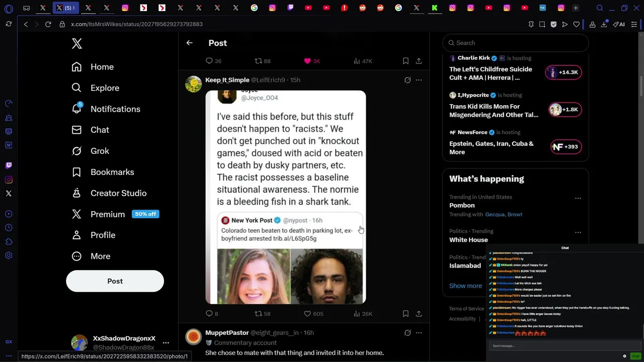This screenshot has width=644, height=362.
Task: Open Explore in X navigation
Action: pyautogui.click(x=96, y=88)
